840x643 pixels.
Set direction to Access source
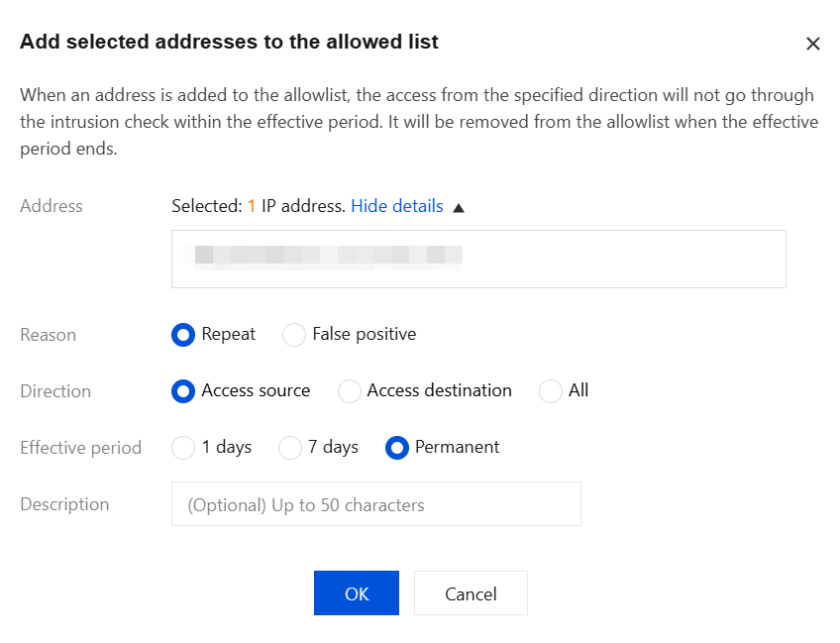183,391
